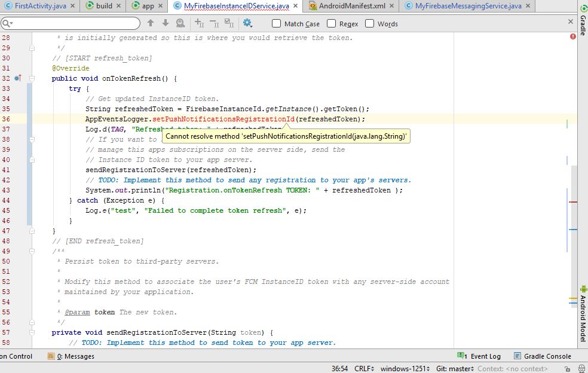
Task: Click Find All usages icon in search bar
Action: [x=180, y=23]
